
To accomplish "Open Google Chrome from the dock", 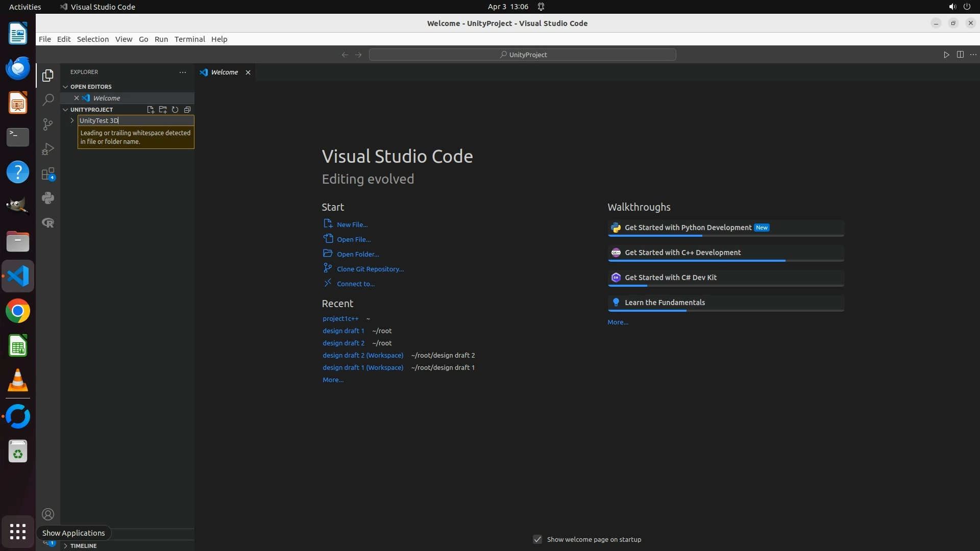I will click(x=18, y=311).
